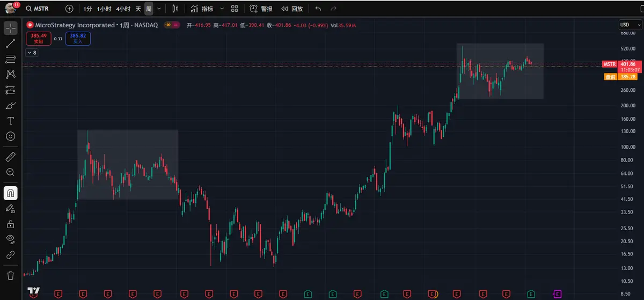The image size is (644, 300).
Task: Select the crosshair cursor tool
Action: pyautogui.click(x=10, y=27)
